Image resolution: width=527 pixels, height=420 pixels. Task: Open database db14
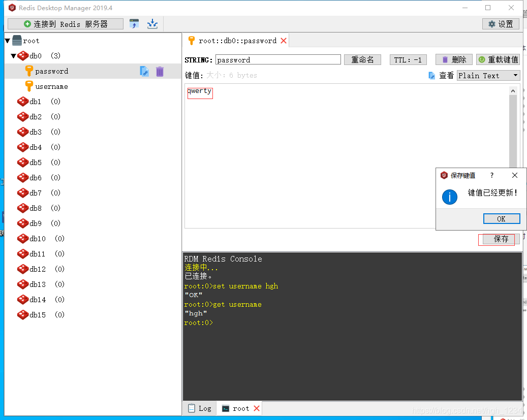click(37, 300)
